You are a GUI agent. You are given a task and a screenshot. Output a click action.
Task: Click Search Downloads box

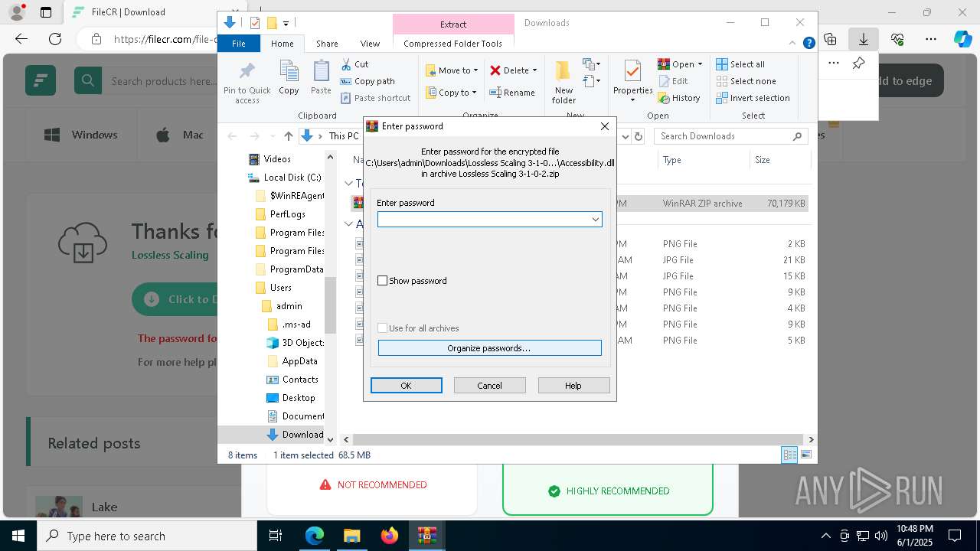coord(730,136)
